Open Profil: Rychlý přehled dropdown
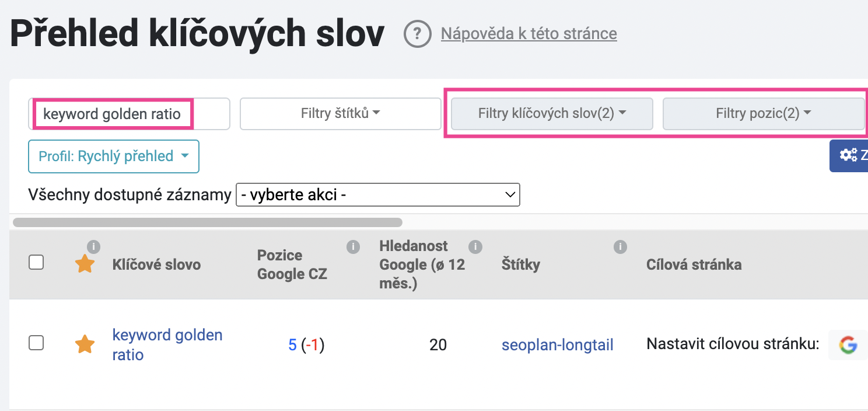The image size is (868, 411). (114, 156)
